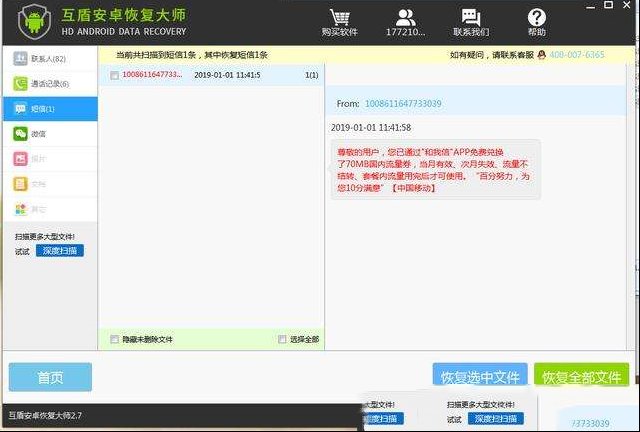640x432 pixels.
Task: Open the 购买软件 shopping cart icon
Action: [x=340, y=17]
